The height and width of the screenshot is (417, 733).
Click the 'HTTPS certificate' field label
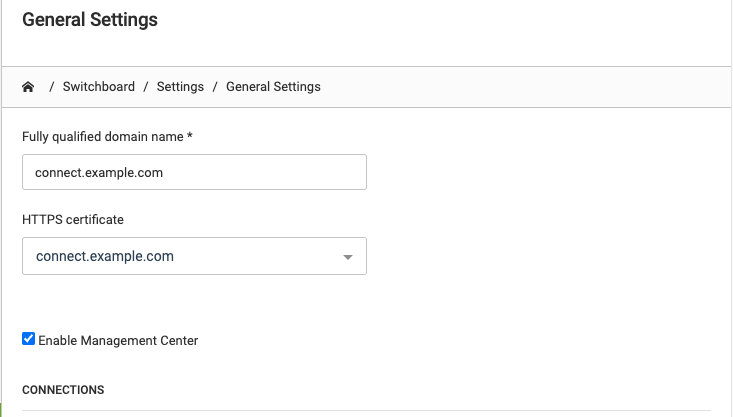point(73,219)
